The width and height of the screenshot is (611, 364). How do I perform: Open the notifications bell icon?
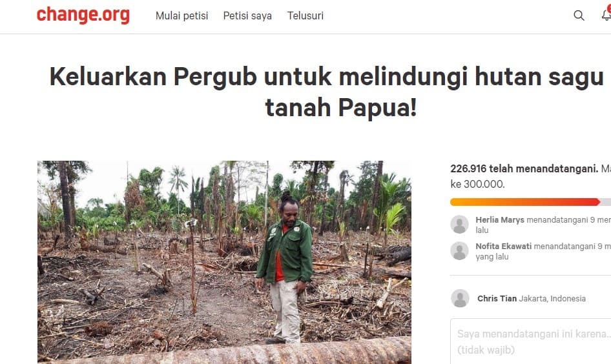tap(606, 15)
